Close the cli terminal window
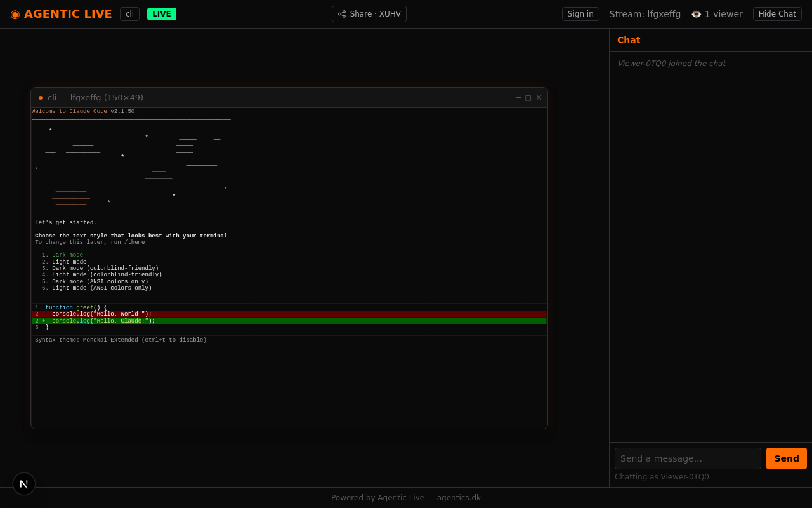 pyautogui.click(x=539, y=98)
